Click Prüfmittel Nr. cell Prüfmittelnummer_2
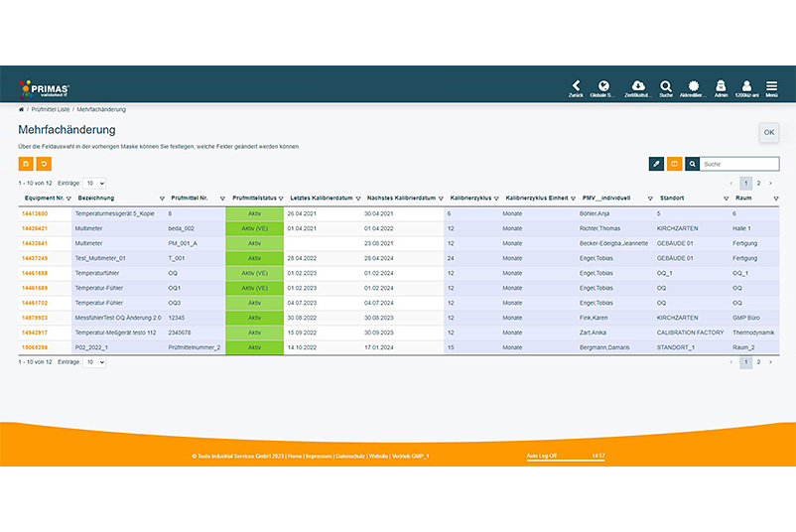The width and height of the screenshot is (796, 532). pyautogui.click(x=195, y=347)
